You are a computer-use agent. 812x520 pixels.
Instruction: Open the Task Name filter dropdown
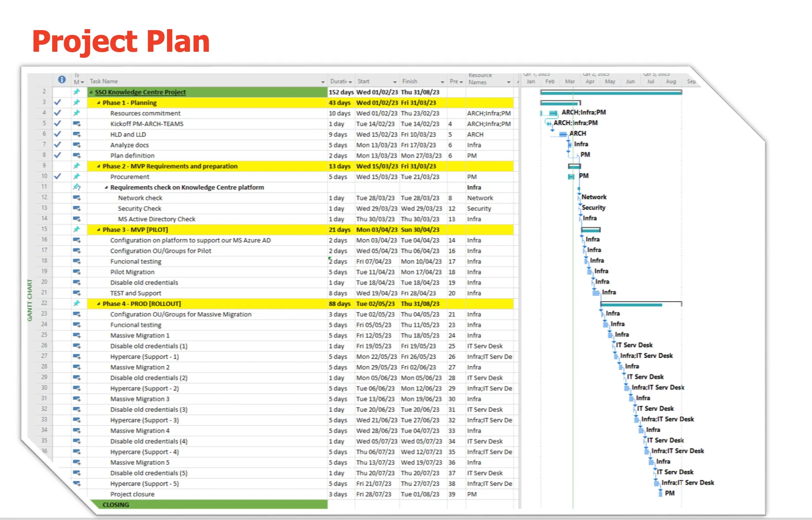pos(323,81)
